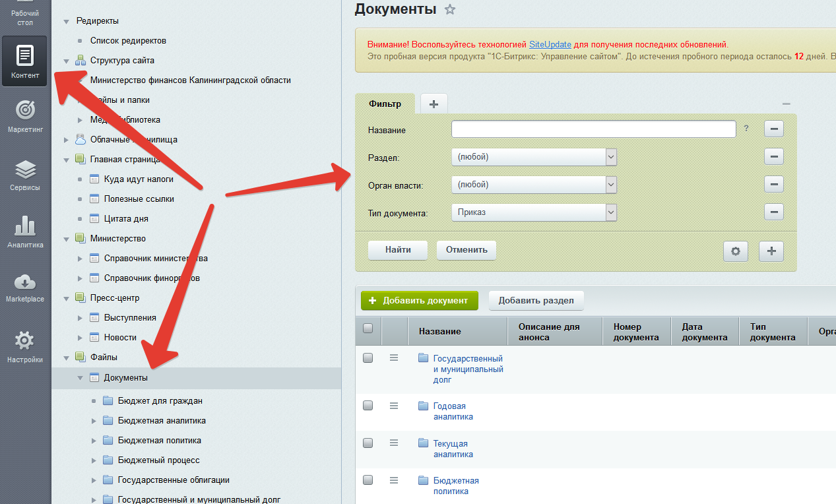Open the Раздел dropdown

(x=533, y=157)
